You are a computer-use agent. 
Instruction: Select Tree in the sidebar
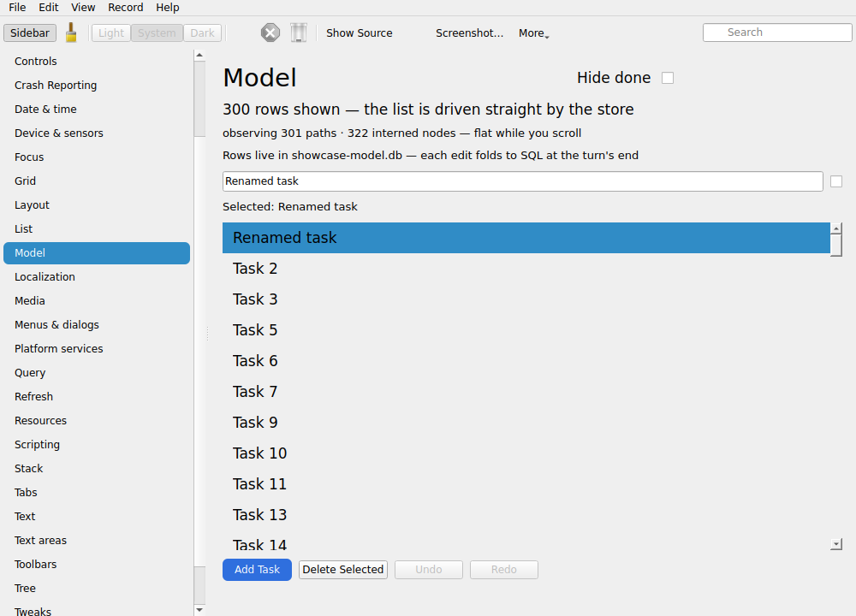coord(97,589)
